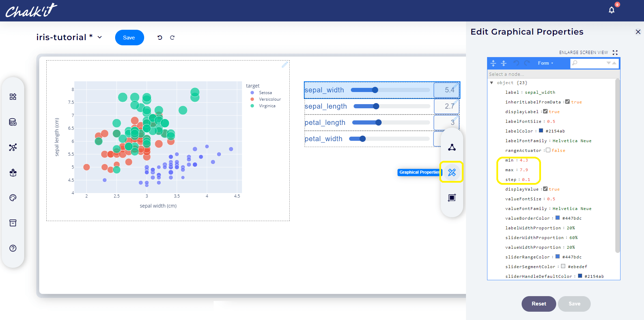Open the packages box sidebar icon
Viewport: 644px width, 320px height.
[13, 173]
